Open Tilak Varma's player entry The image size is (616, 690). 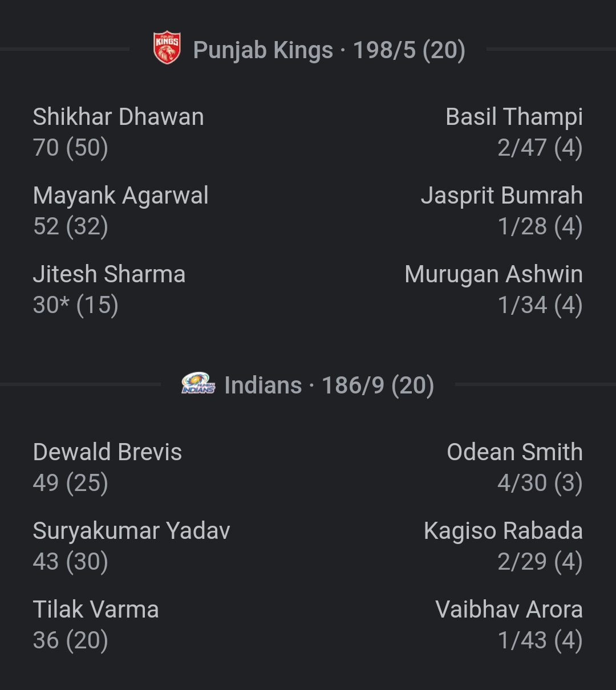[96, 610]
